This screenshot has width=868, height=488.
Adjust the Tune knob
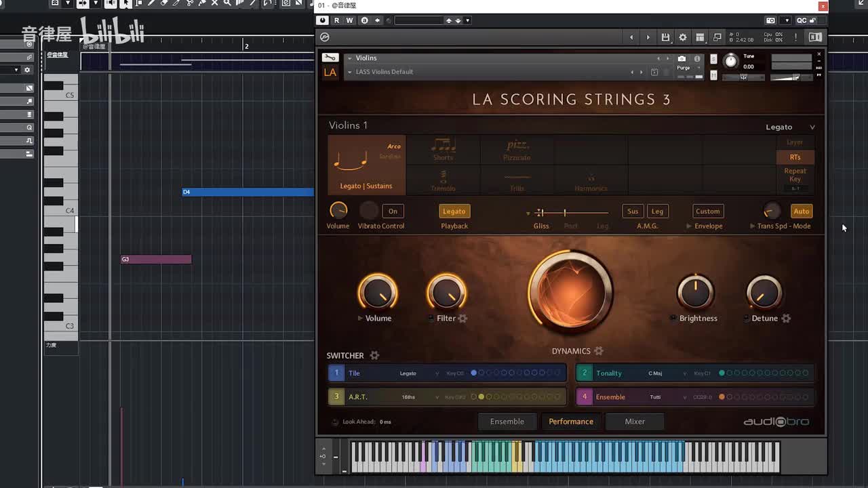(x=731, y=61)
